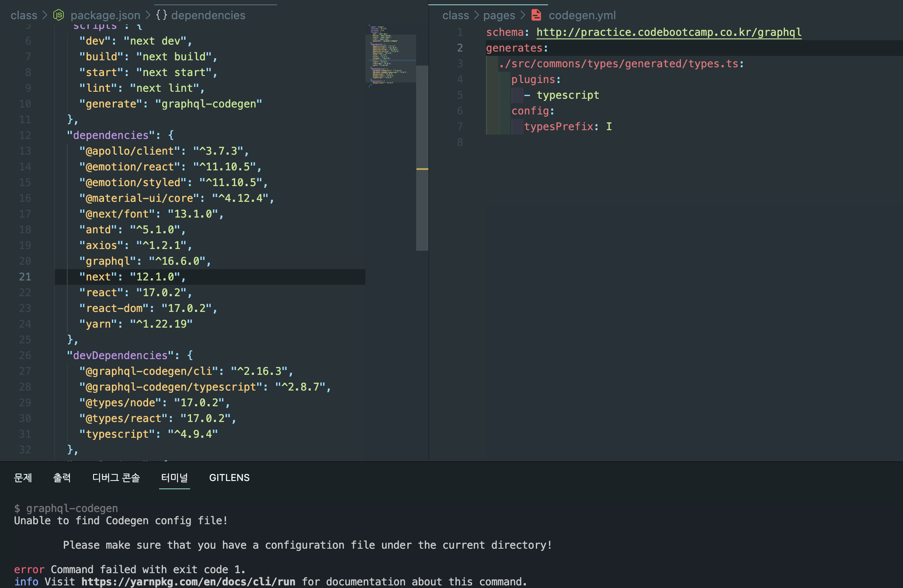Image resolution: width=903 pixels, height=588 pixels.
Task: Click the "typescript": "^4.9.4" line
Action: [x=149, y=434]
